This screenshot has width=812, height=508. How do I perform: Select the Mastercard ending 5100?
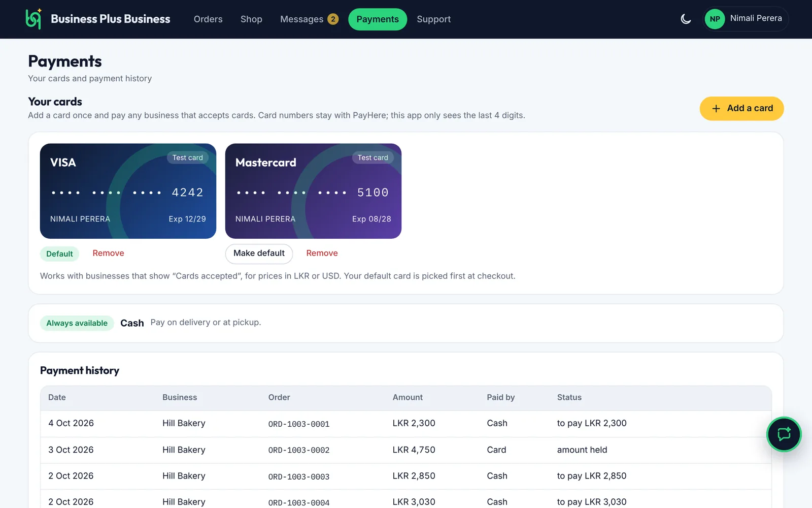click(x=313, y=191)
